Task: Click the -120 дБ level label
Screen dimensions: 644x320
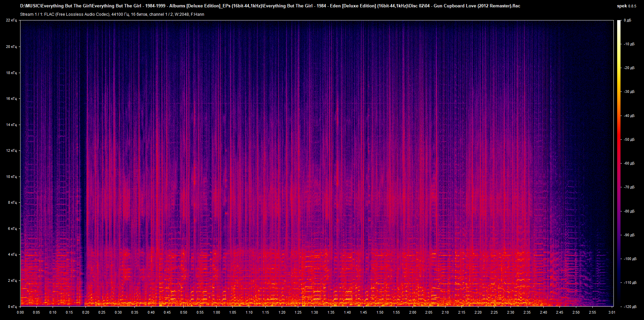Action: 630,307
